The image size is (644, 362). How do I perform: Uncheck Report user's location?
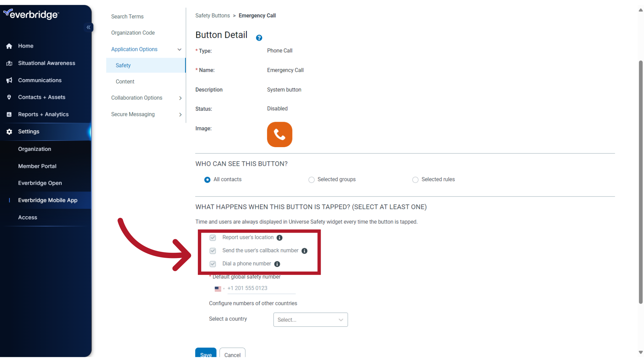tap(213, 238)
